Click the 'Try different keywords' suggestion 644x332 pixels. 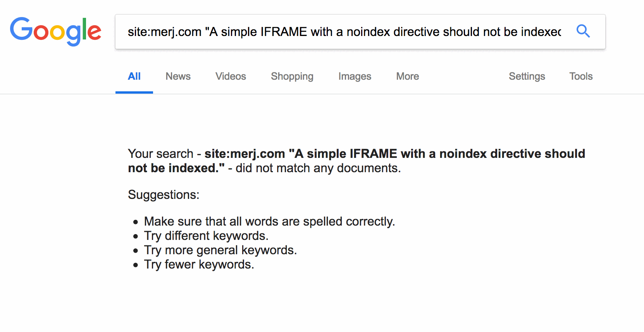pyautogui.click(x=206, y=236)
